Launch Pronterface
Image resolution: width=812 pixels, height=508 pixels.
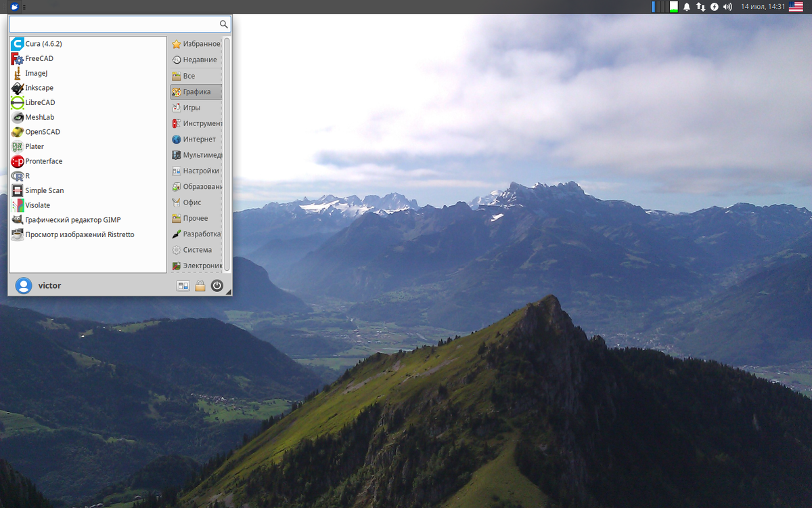tap(88, 161)
